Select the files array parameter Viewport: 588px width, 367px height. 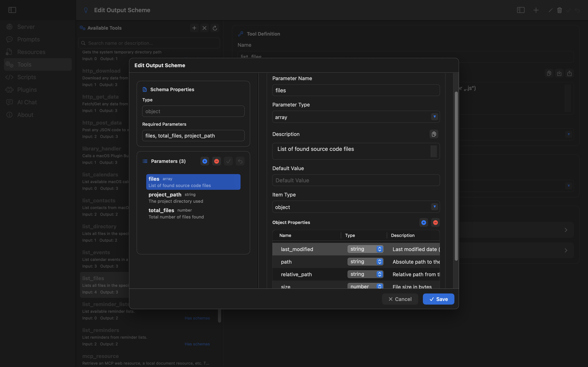[193, 182]
